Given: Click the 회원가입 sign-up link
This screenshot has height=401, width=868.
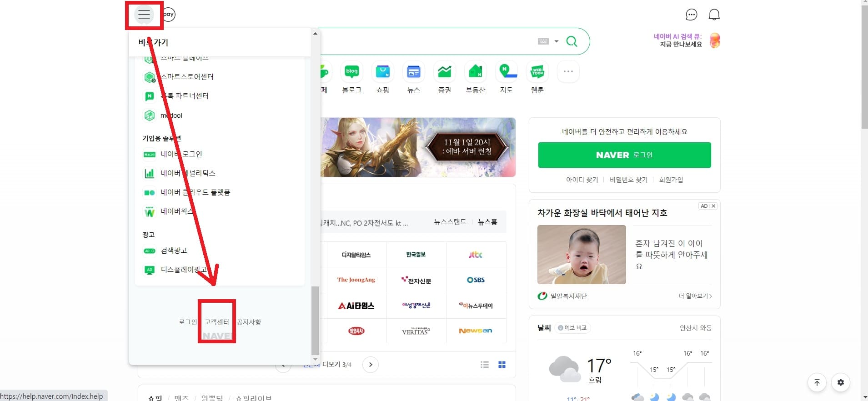Looking at the screenshot, I should [x=671, y=180].
